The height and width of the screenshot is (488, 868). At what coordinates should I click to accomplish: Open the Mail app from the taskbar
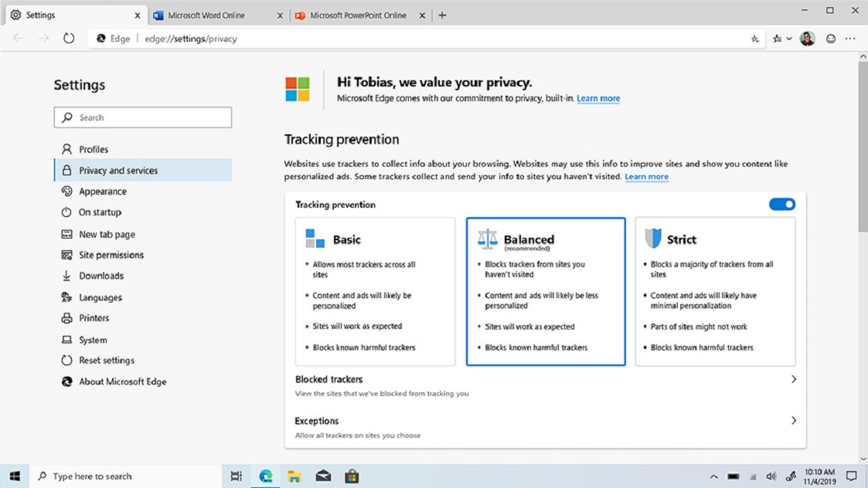point(323,476)
